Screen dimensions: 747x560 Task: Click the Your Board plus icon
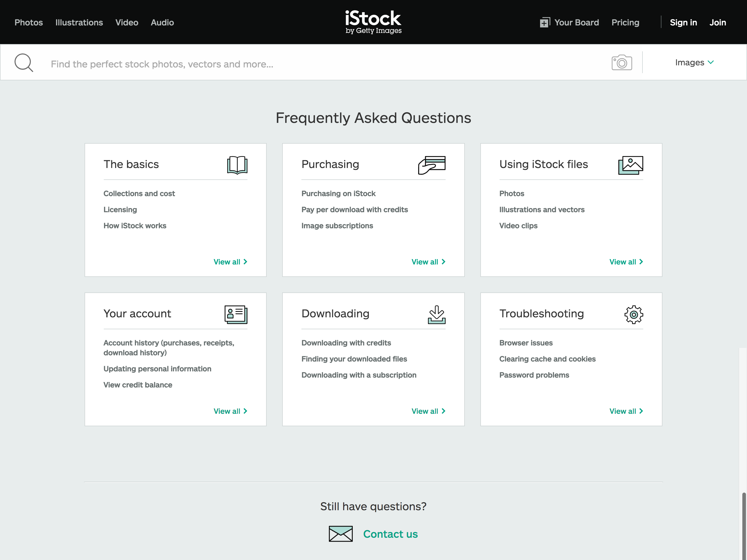[x=545, y=23]
